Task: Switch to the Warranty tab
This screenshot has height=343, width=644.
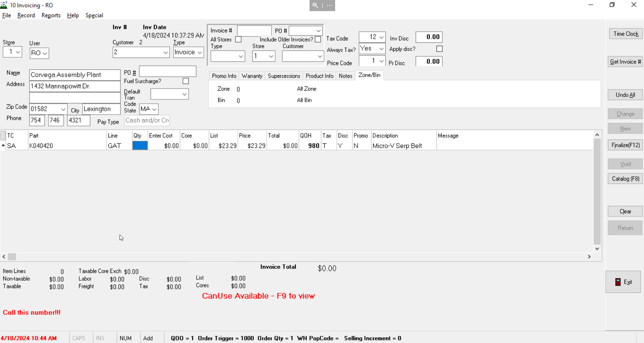Action: tap(252, 76)
